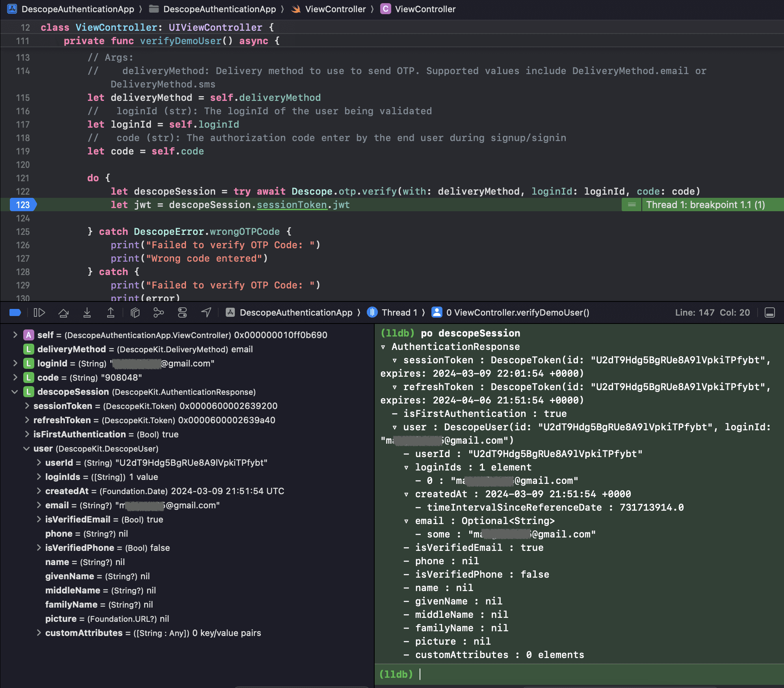Deactivate breakpoints with the debug bar toggle
784x688 pixels.
tap(15, 312)
